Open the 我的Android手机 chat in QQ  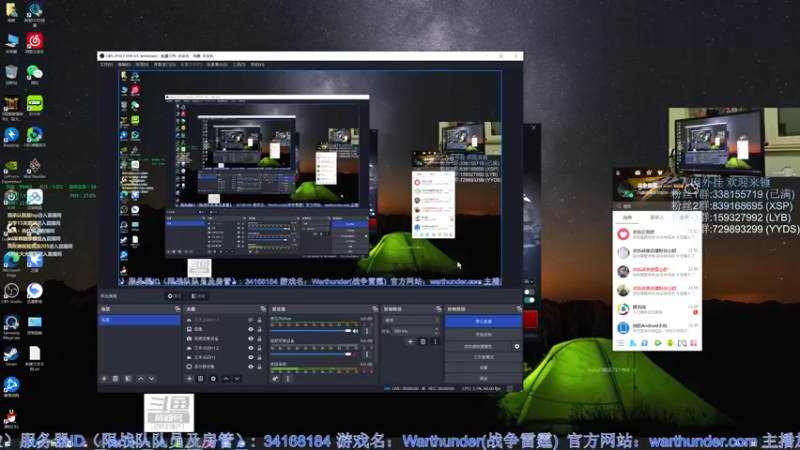coord(657,328)
